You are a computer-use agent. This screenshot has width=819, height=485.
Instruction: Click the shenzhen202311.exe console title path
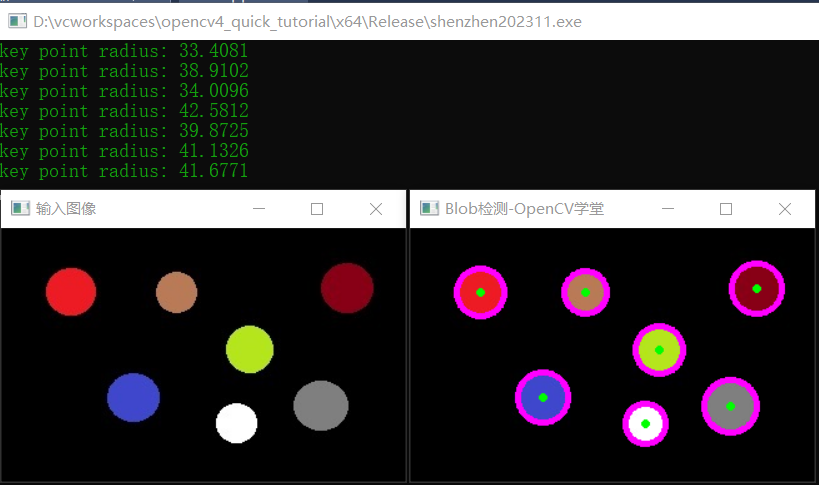[307, 21]
